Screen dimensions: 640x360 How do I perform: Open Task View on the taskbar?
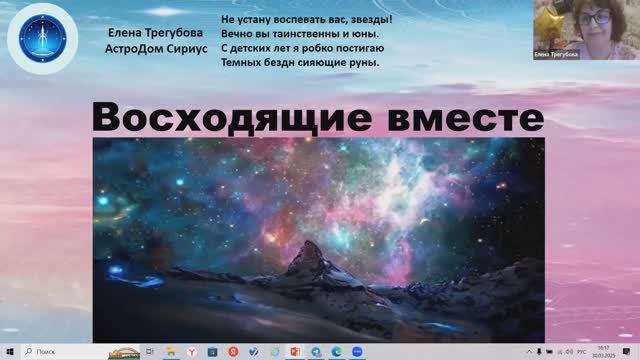150,351
